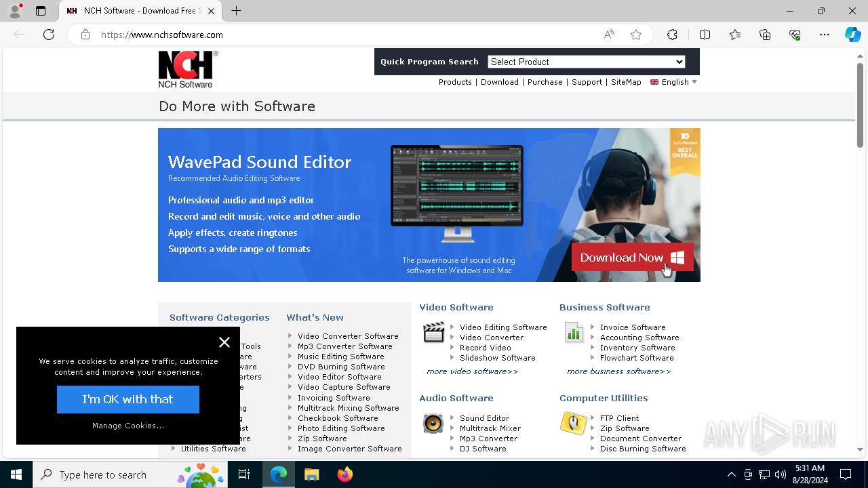Add this page to favorites star
This screenshot has height=488, width=868.
[x=636, y=35]
